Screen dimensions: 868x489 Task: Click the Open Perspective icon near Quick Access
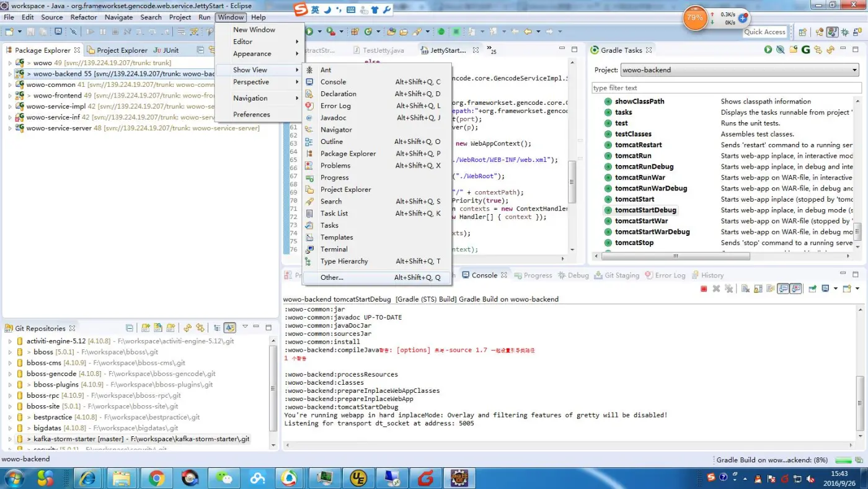pos(802,32)
